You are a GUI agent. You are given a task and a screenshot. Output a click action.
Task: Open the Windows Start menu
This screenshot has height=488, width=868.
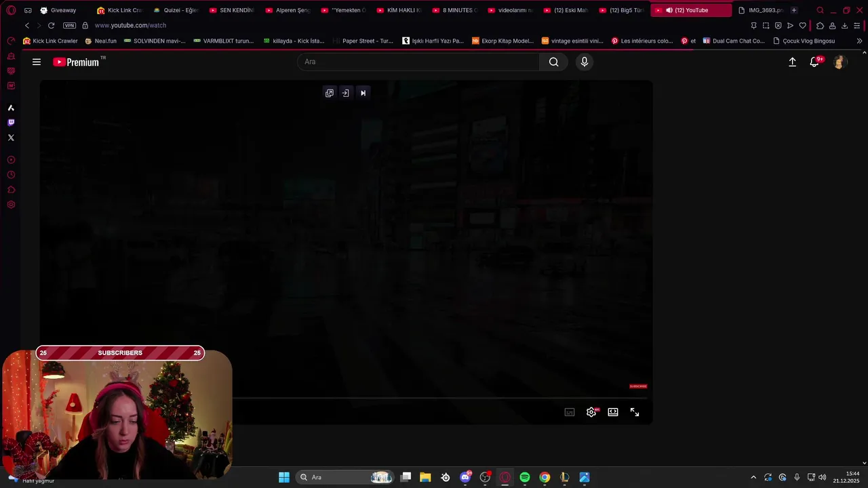tap(284, 477)
